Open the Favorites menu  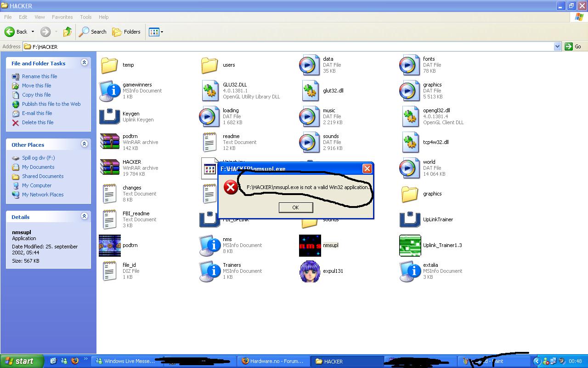point(62,17)
